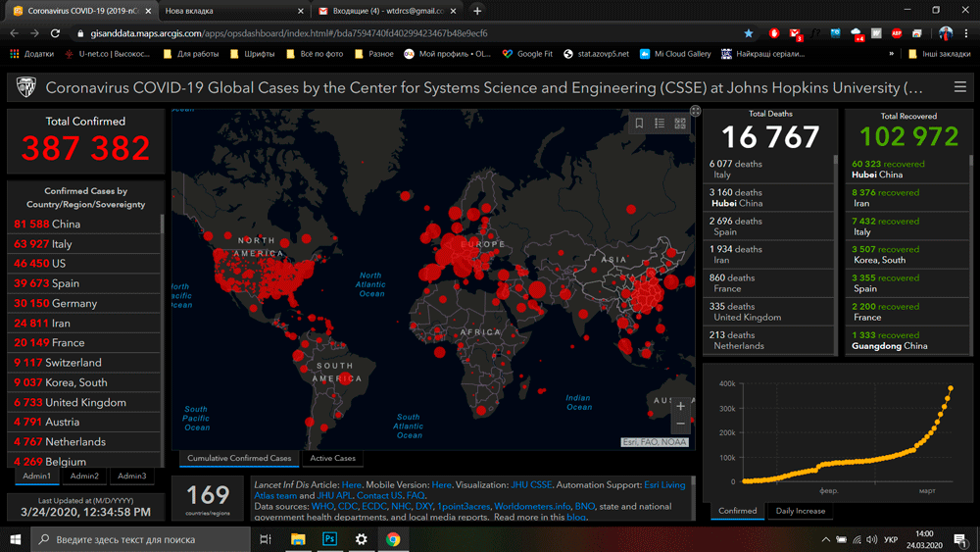Select the Daily Increase chart tab

(x=799, y=511)
